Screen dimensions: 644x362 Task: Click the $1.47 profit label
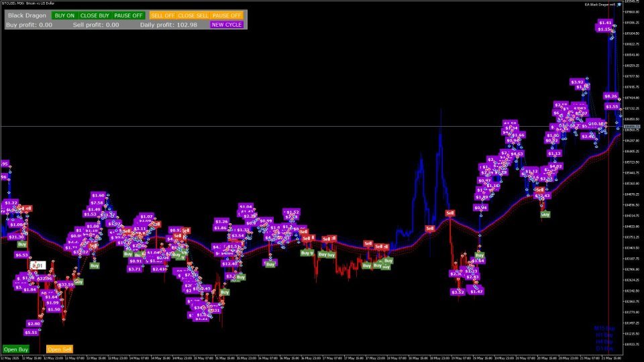(476, 292)
